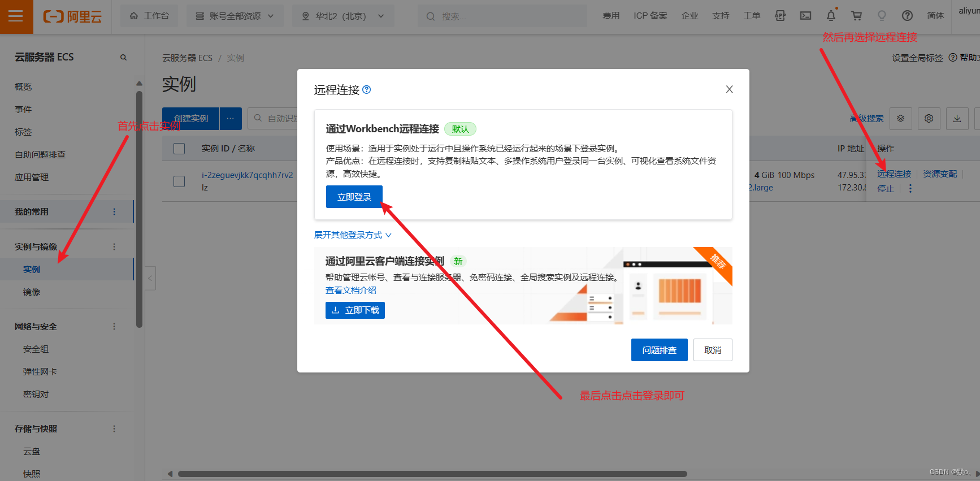Click the more button next to 创建实例
980x481 pixels.
231,119
